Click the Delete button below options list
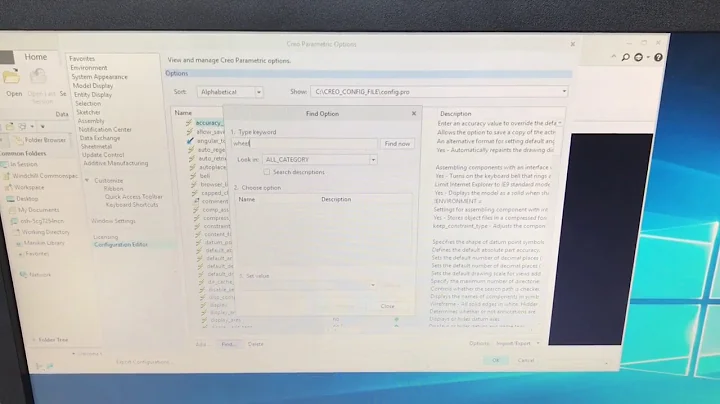 point(256,344)
